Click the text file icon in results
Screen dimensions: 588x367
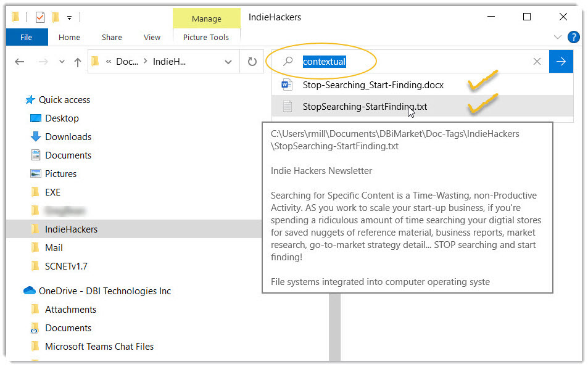click(288, 107)
